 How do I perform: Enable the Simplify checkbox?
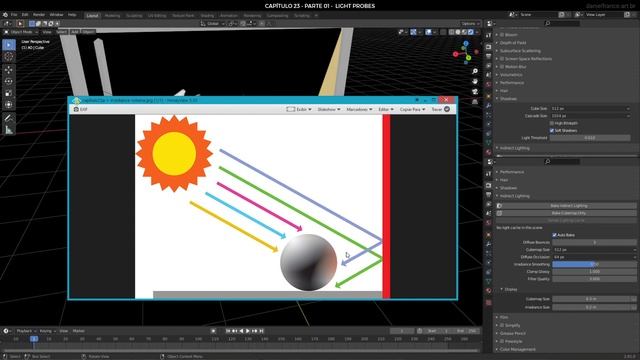pos(502,325)
